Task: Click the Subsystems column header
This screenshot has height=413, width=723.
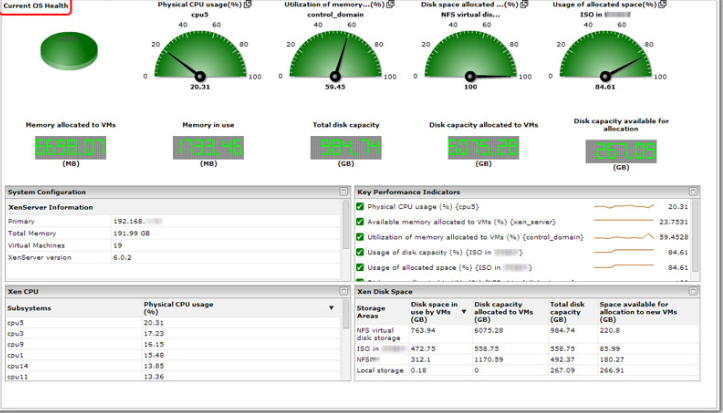Action: [30, 308]
